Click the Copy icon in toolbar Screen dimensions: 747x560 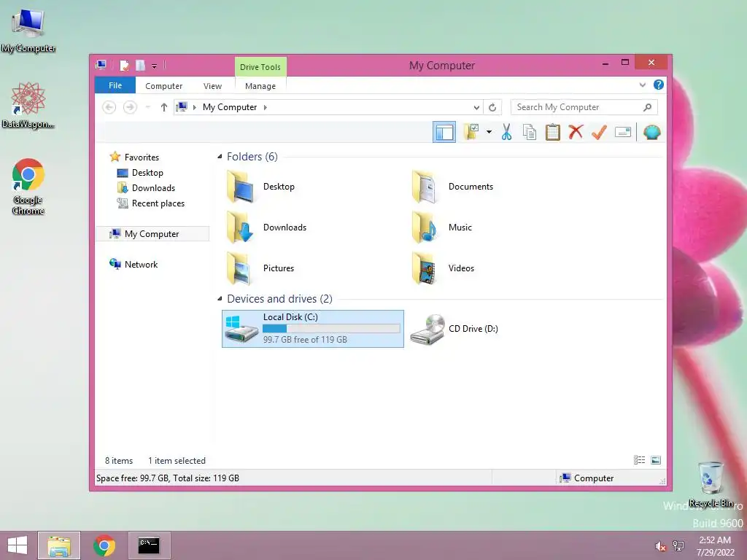tap(530, 132)
